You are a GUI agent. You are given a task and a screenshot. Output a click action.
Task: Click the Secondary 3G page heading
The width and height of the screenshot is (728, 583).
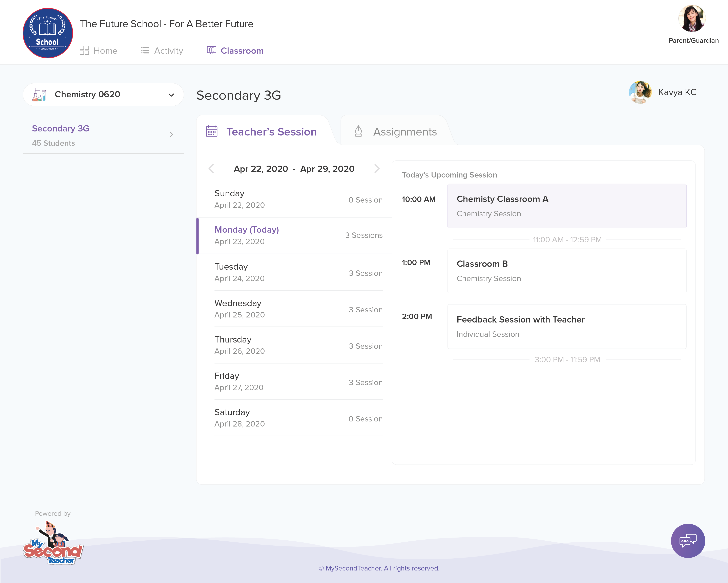coord(239,96)
